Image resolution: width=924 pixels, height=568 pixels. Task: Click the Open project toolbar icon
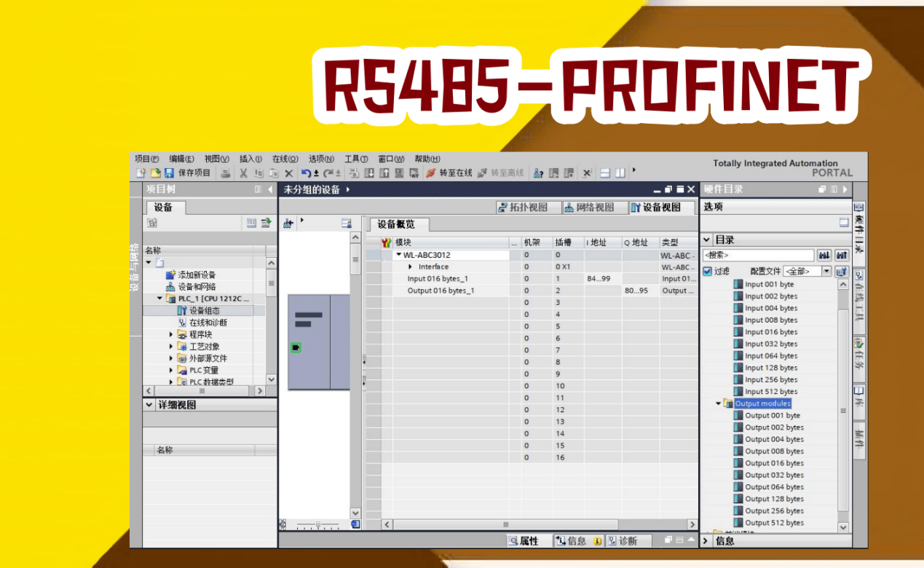[155, 173]
